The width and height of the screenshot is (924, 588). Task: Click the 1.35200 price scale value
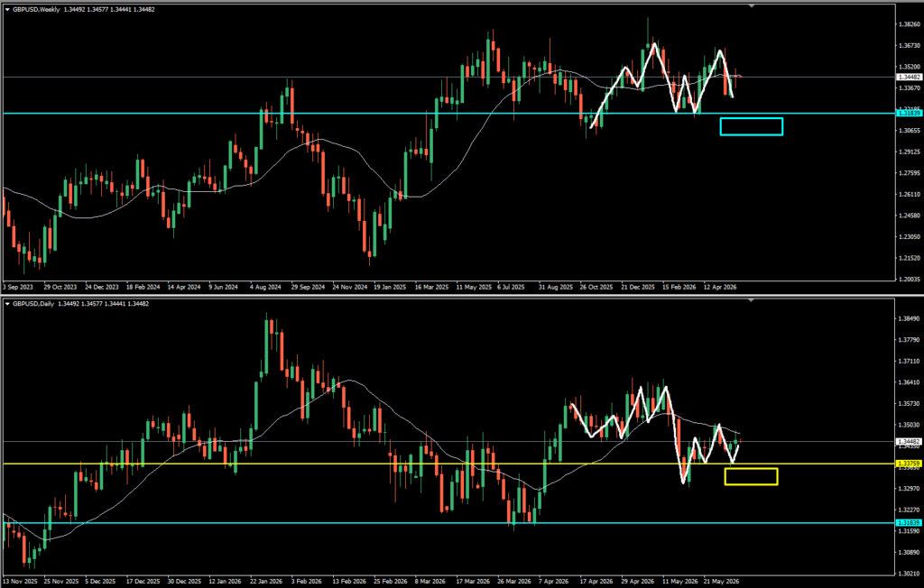pyautogui.click(x=910, y=67)
